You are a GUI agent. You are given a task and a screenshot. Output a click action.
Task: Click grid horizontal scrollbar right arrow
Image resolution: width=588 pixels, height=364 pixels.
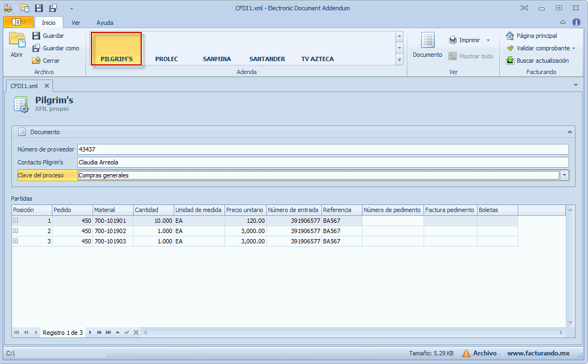[x=561, y=333]
